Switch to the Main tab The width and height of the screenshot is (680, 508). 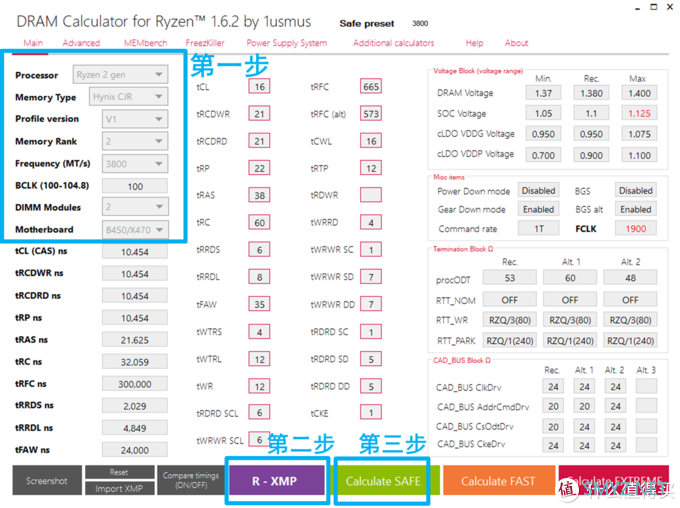[x=33, y=43]
